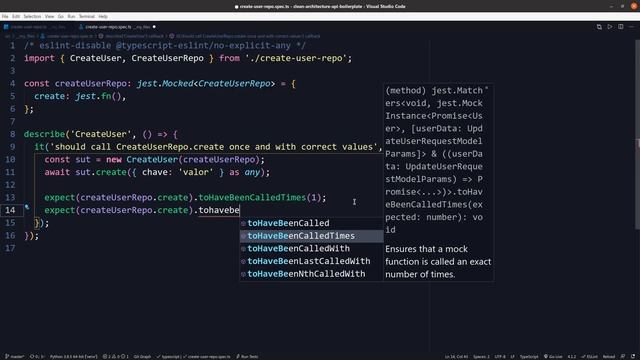Choose toHaveBeenNthCalledWith suggestion
This screenshot has width=640, height=360.
point(311,274)
